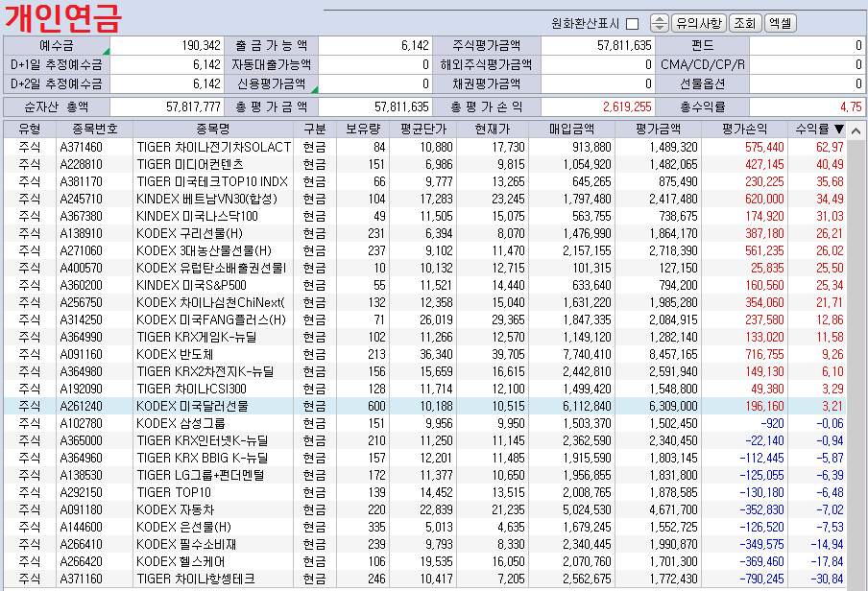Click the 선물옵션 label
Screen dimensions: 868x591
click(x=703, y=83)
